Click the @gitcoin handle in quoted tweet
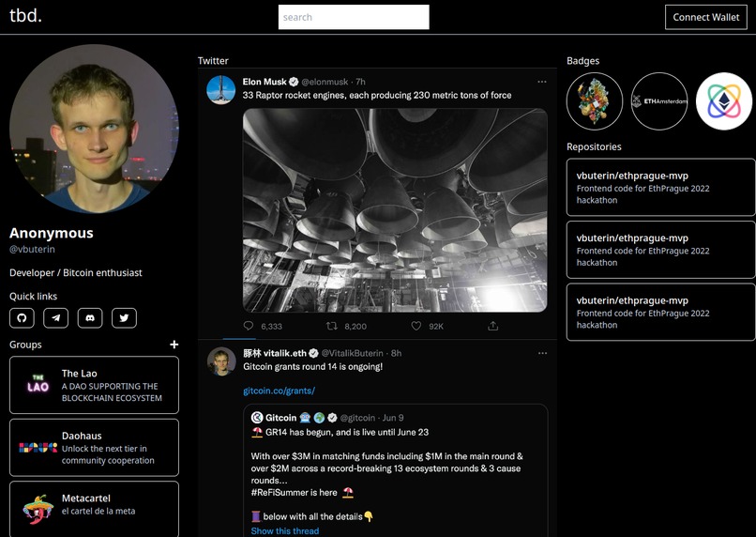756x537 pixels. (357, 418)
